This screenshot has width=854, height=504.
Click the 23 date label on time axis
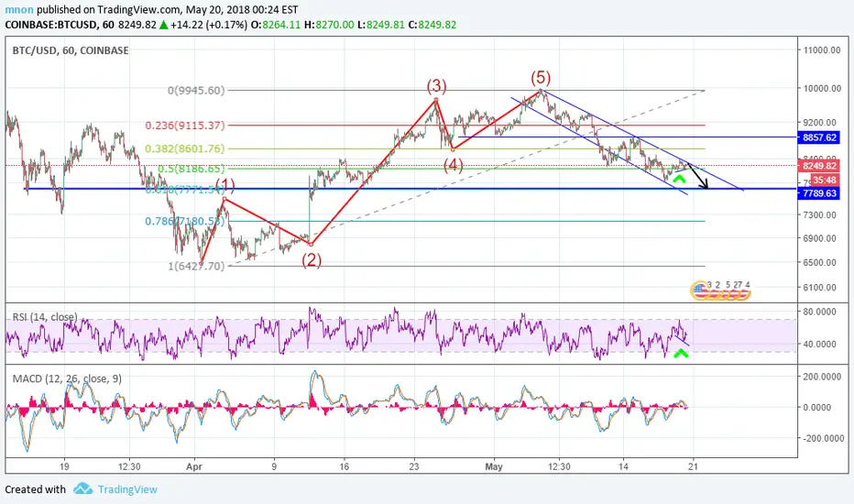click(x=414, y=466)
